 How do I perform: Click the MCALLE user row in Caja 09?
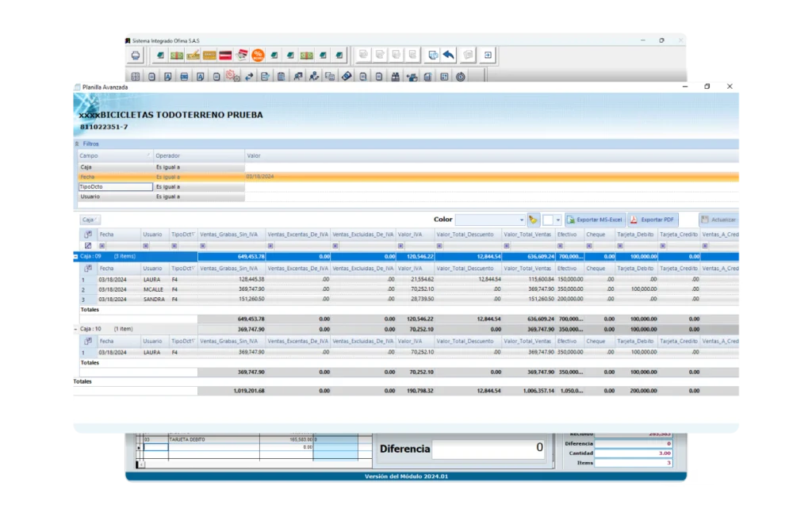408,289
